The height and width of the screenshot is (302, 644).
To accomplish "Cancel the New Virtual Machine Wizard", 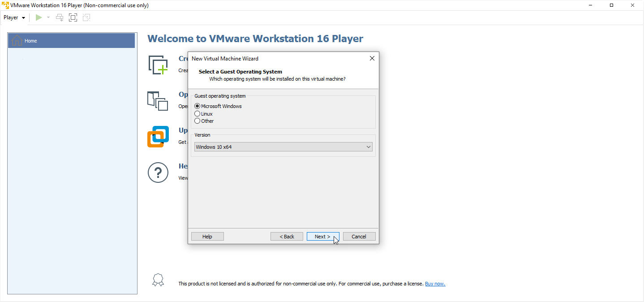I will [359, 237].
